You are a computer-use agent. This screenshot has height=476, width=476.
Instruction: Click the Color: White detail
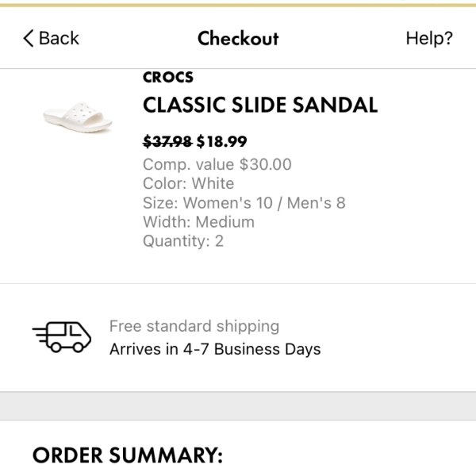[x=189, y=184]
